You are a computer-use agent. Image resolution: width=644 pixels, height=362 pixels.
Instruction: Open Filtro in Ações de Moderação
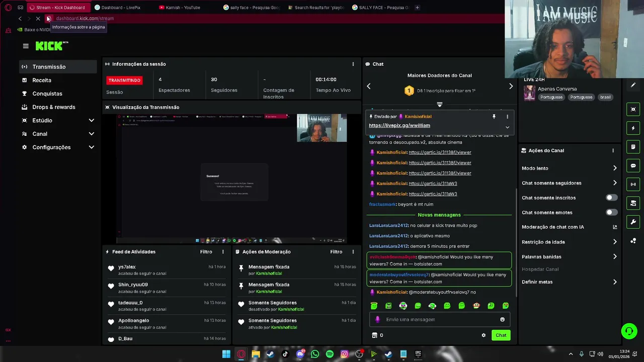coord(336,252)
